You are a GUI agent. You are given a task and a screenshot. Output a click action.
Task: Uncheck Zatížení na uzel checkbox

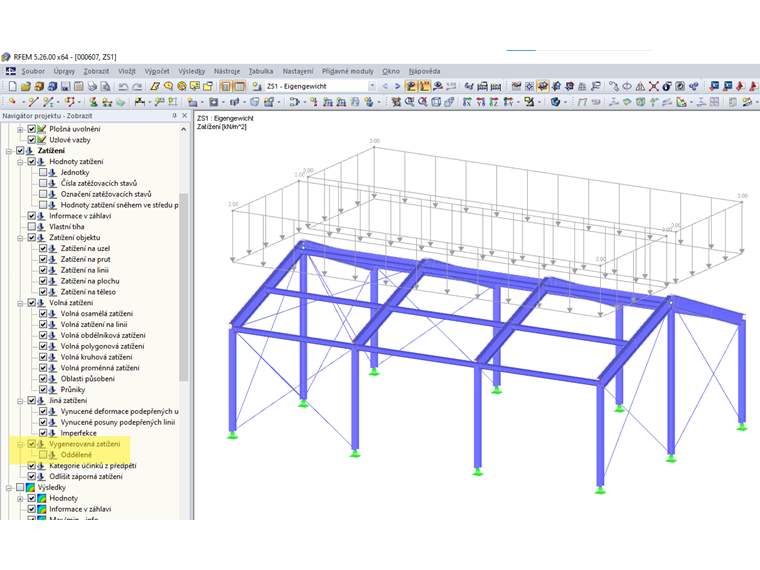43,248
